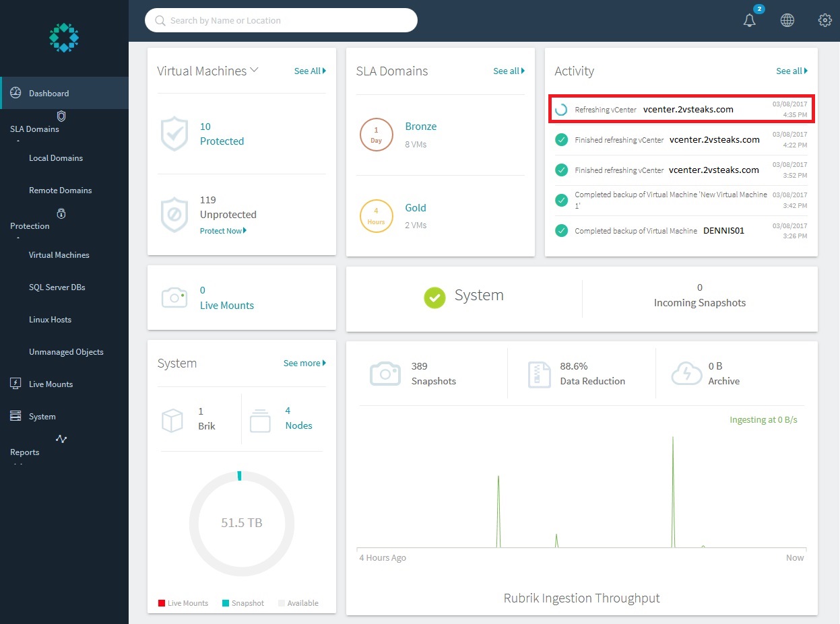This screenshot has height=624, width=840.
Task: Click the Refreshing vCenter spinner icon
Action: [560, 110]
